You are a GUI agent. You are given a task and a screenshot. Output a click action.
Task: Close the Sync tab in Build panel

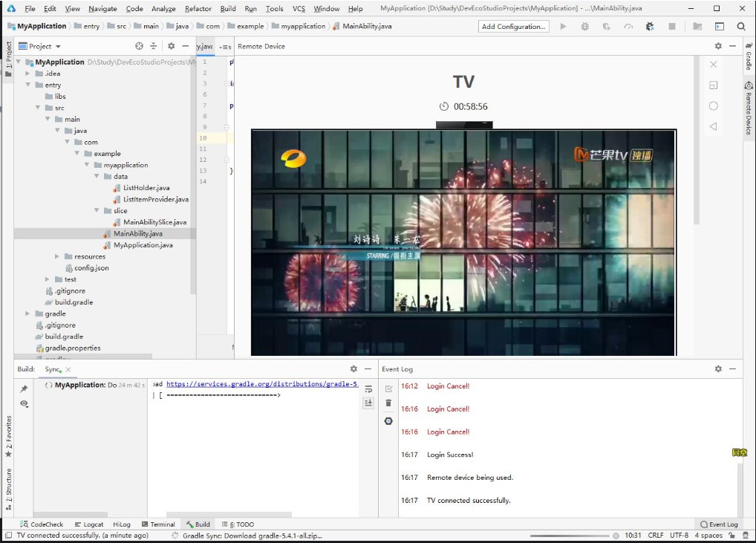point(68,369)
